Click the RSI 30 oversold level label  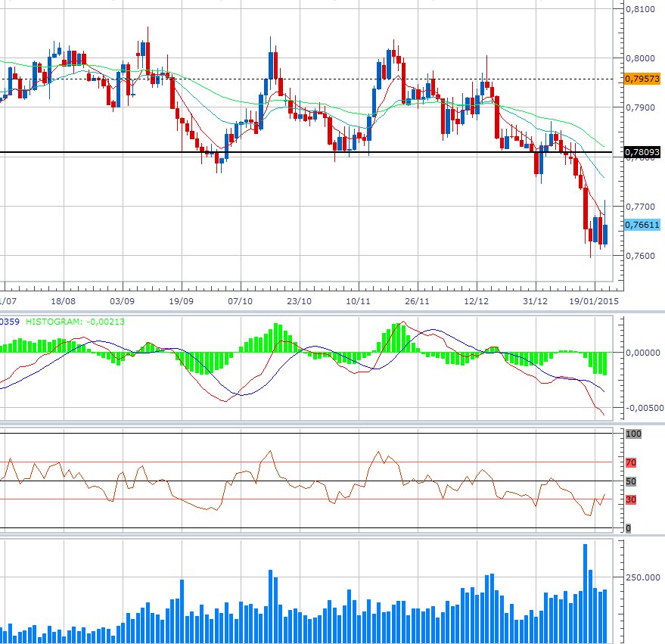[630, 499]
